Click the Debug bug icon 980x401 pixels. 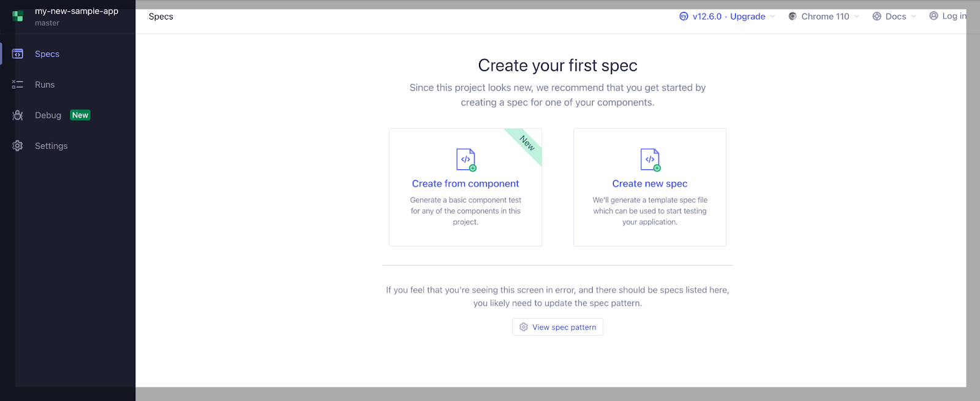[18, 115]
